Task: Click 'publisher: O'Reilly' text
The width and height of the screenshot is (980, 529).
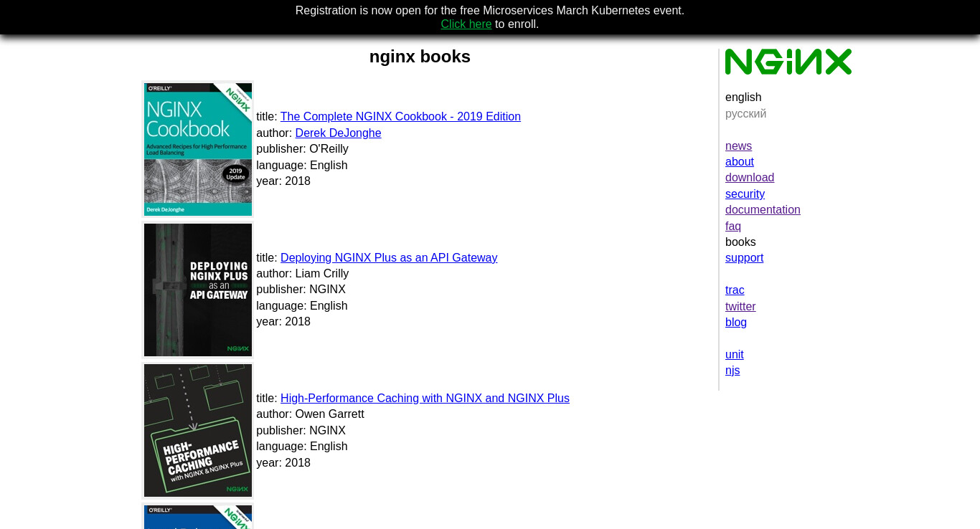Action: tap(302, 149)
